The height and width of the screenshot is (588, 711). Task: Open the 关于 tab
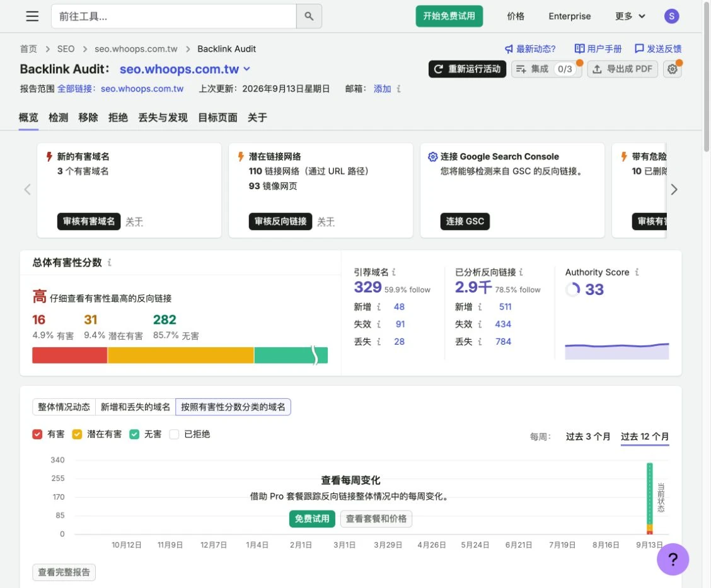pyautogui.click(x=257, y=118)
